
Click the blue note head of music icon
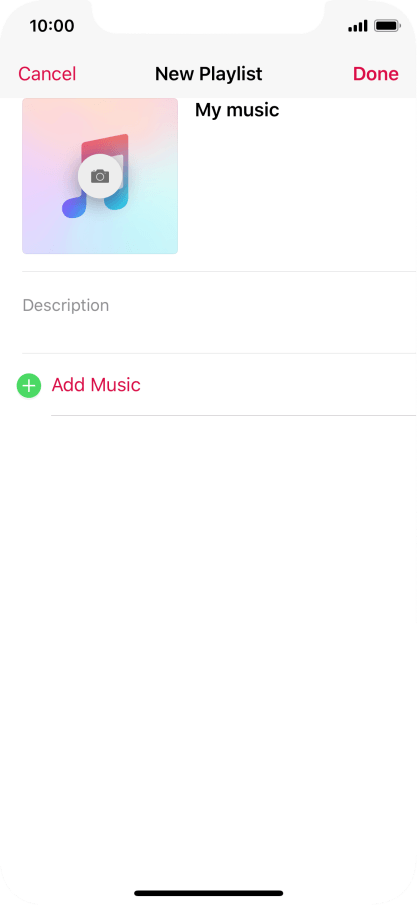(x=115, y=199)
